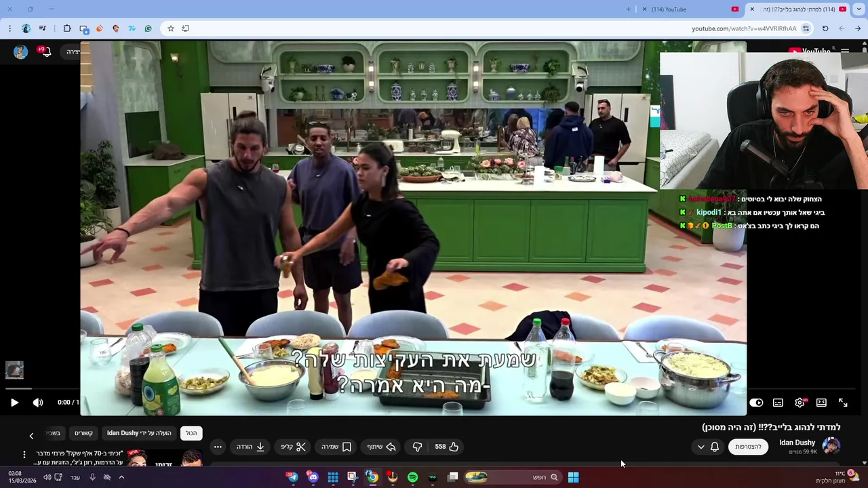Open YouTube notifications bell with 9+ badge
Image resolution: width=868 pixels, height=488 pixels.
click(x=45, y=52)
